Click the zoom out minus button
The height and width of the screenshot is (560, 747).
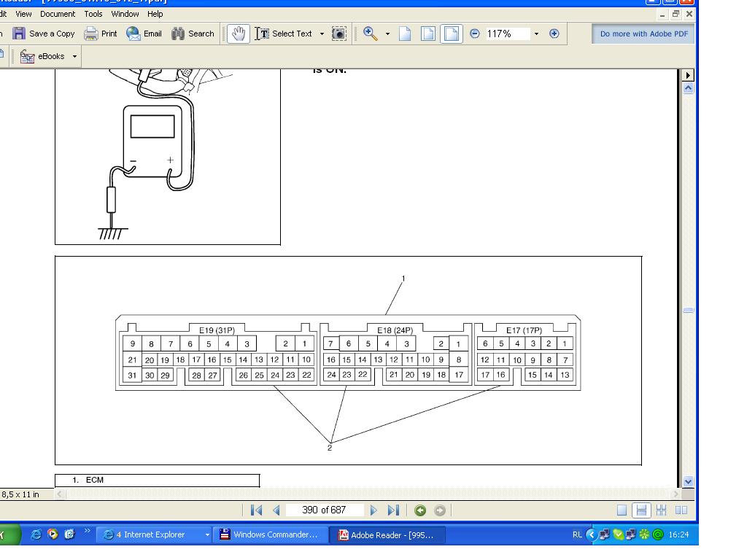pos(475,34)
